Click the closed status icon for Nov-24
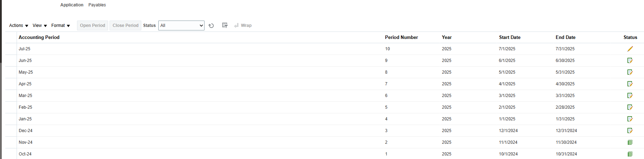Image resolution: width=644 pixels, height=159 pixels. [630, 142]
